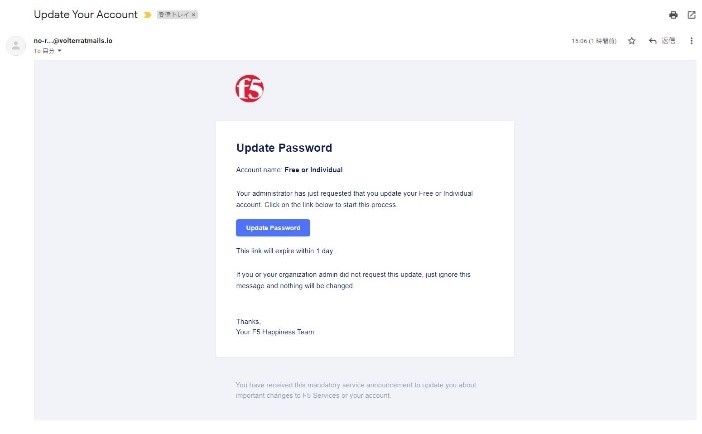This screenshot has height=434, width=702.
Task: Click the 15:06 message timestamp
Action: pos(594,41)
